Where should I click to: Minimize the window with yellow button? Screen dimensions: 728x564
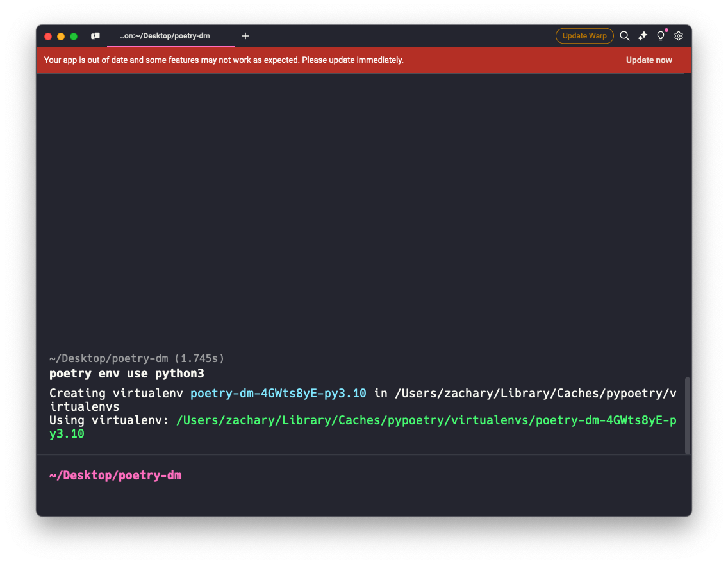click(61, 36)
